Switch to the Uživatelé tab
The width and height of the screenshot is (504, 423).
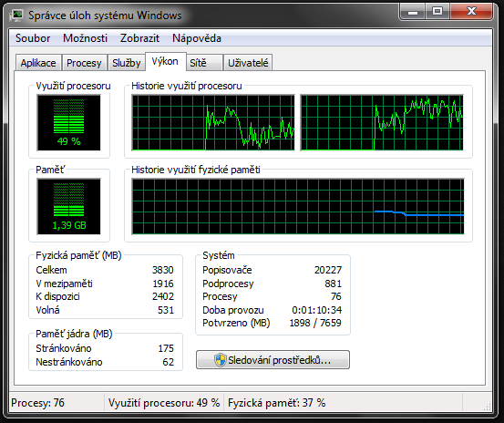(x=248, y=63)
